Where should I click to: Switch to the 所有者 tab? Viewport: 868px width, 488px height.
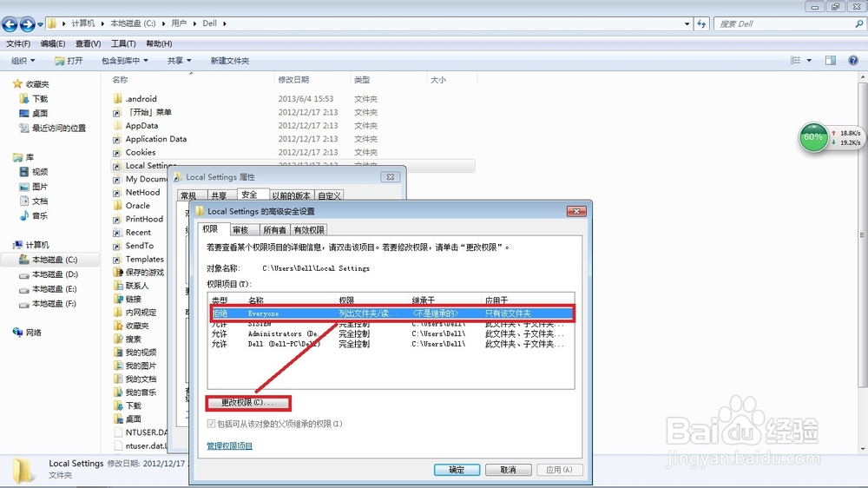point(274,230)
